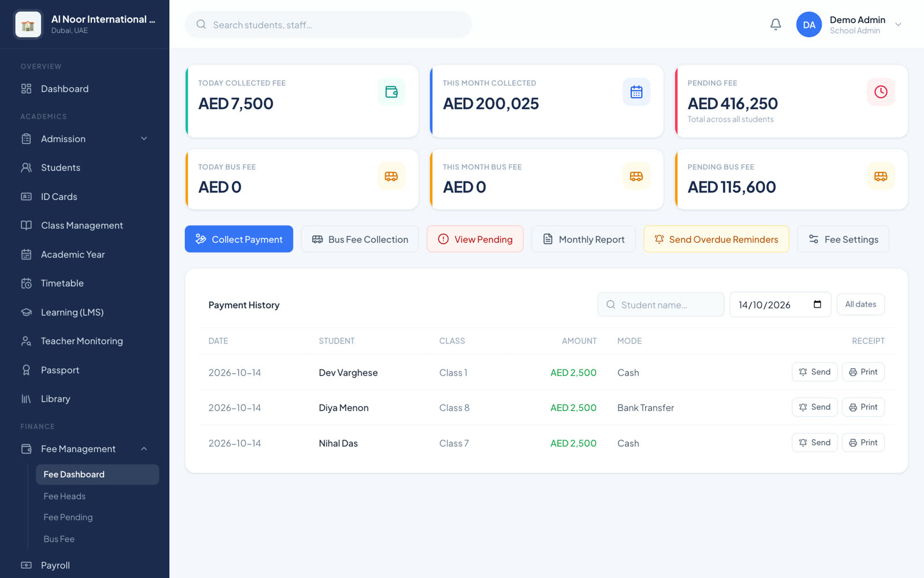Image resolution: width=924 pixels, height=578 pixels.
Task: Click the ID Cards icon
Action: [x=27, y=197]
